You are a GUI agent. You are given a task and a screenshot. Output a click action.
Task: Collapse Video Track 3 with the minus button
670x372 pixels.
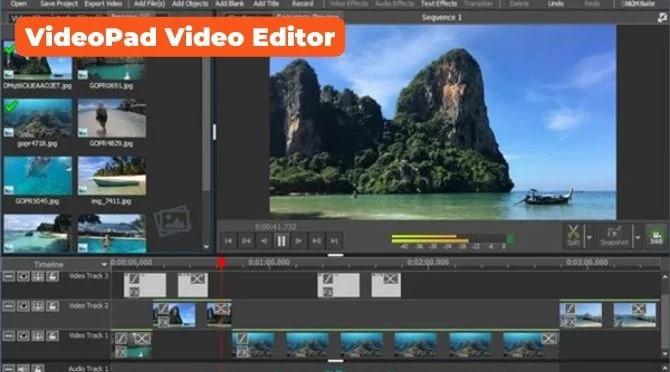[x=9, y=277]
